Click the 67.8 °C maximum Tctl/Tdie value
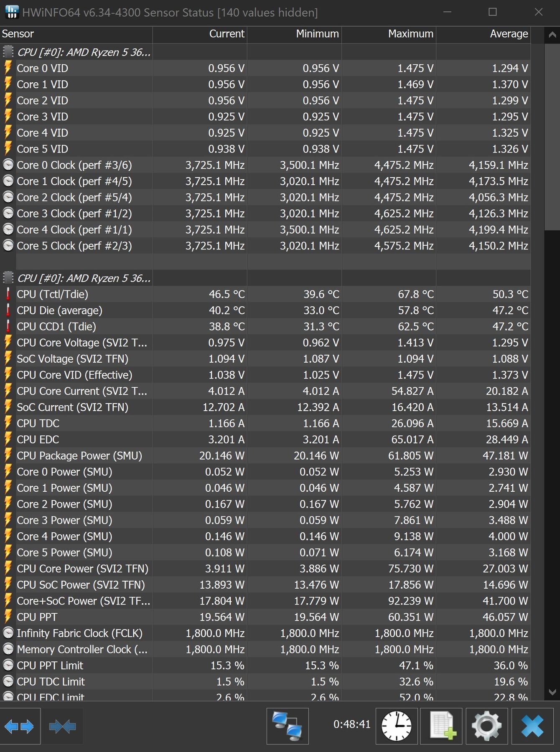 [416, 294]
